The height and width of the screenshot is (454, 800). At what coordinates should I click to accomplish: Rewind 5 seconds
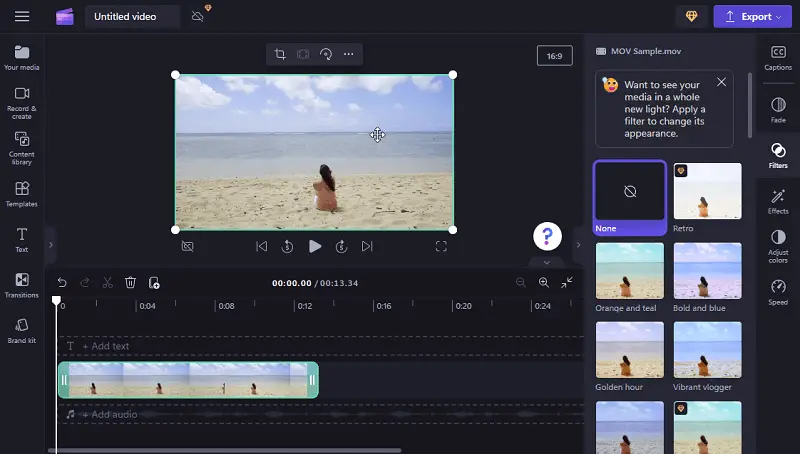[287, 246]
